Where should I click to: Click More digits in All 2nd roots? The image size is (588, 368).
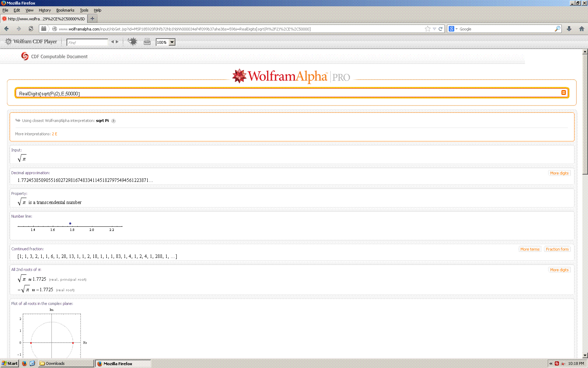(559, 270)
